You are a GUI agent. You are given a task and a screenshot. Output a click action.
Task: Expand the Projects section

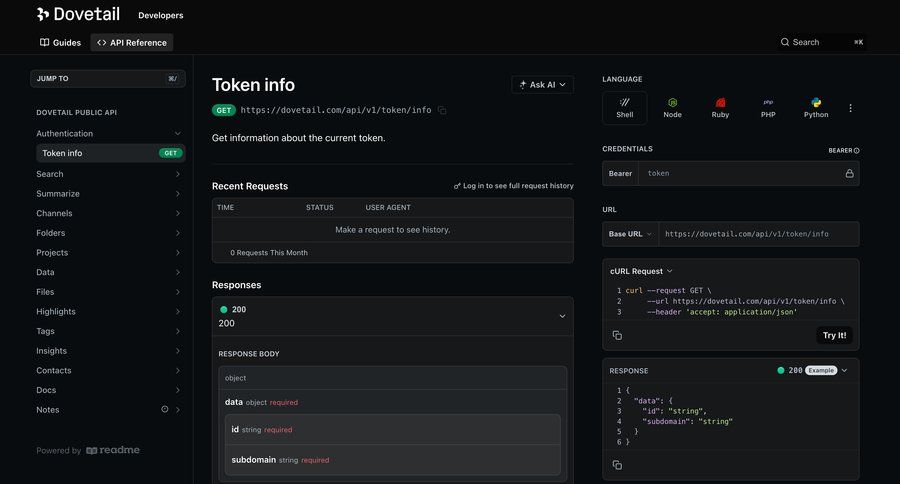click(177, 253)
